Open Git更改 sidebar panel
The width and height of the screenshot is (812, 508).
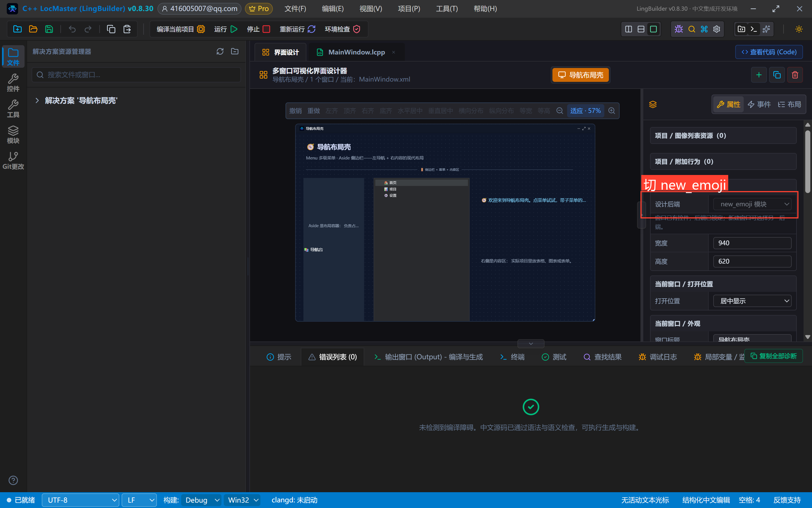pyautogui.click(x=13, y=161)
